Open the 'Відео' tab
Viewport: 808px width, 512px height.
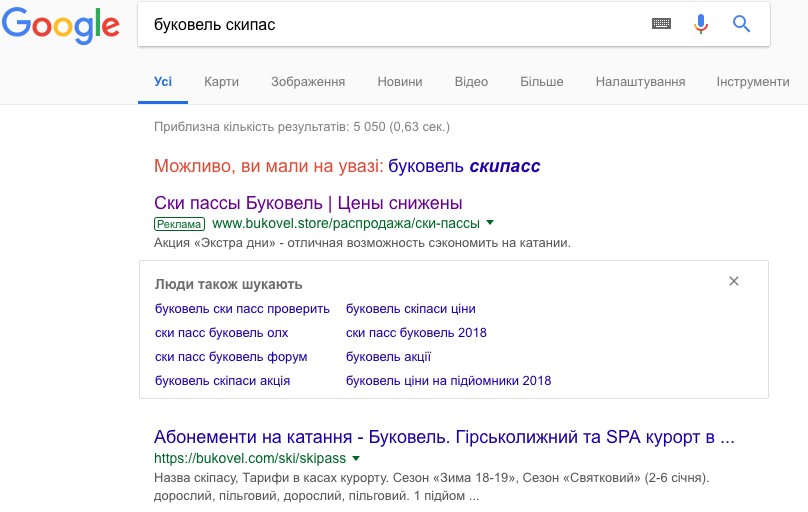pos(471,81)
